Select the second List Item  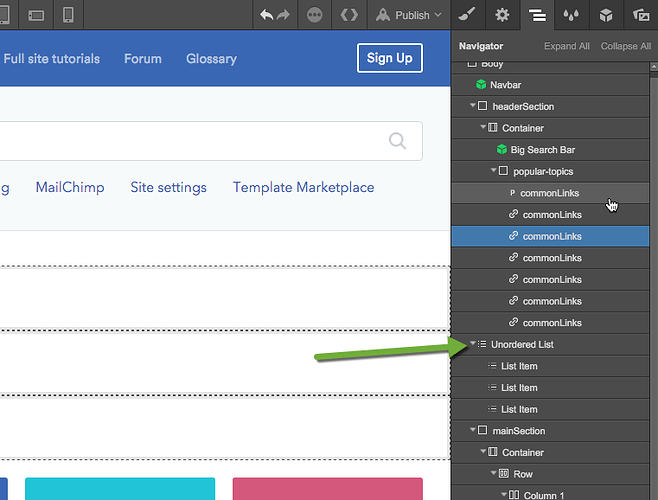pos(550,387)
